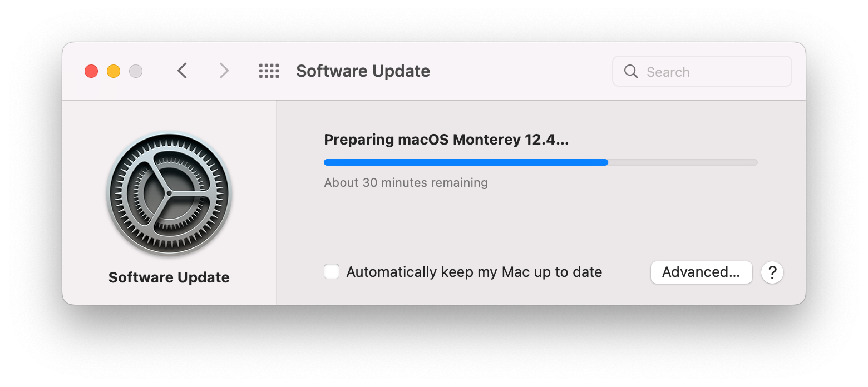Screen dimensions: 868x387
Task: Click the gray disabled zoom button
Action: (136, 71)
